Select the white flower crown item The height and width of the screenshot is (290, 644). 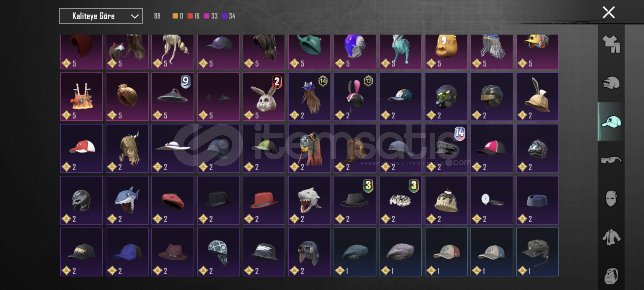click(400, 200)
